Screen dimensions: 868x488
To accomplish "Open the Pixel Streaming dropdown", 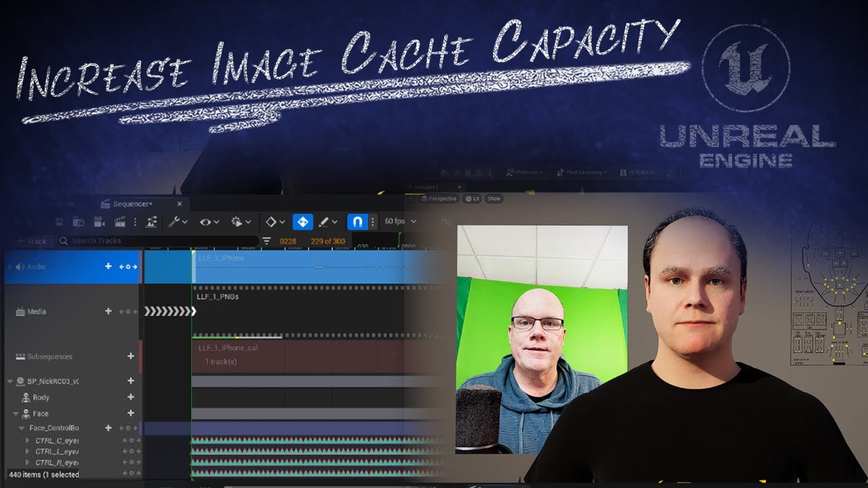I will [x=581, y=172].
